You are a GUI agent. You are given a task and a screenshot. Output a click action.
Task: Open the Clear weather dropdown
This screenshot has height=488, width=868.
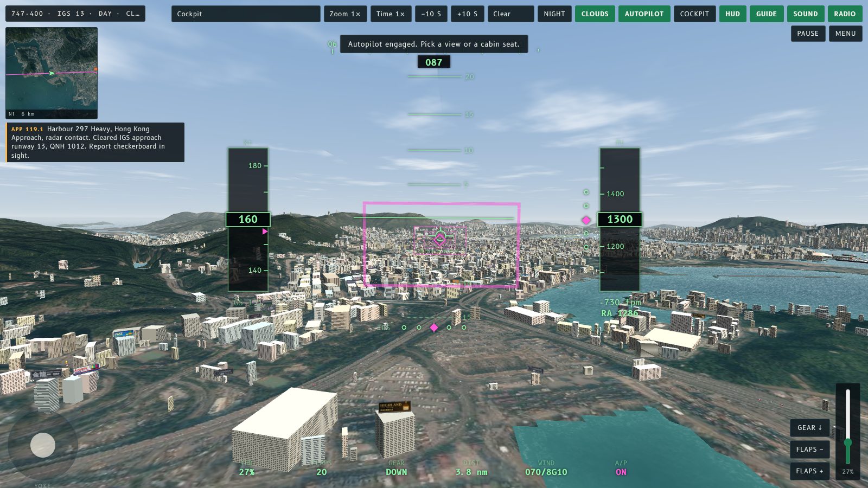510,14
